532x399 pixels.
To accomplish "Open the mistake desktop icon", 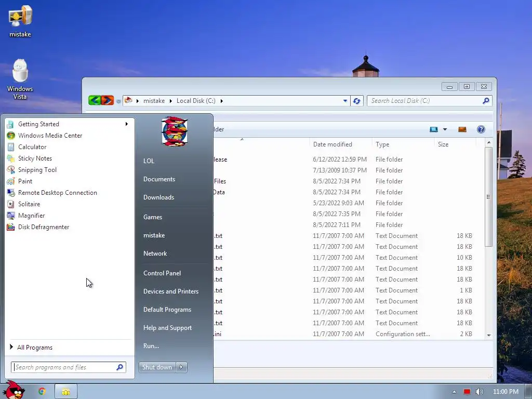I will [20, 21].
